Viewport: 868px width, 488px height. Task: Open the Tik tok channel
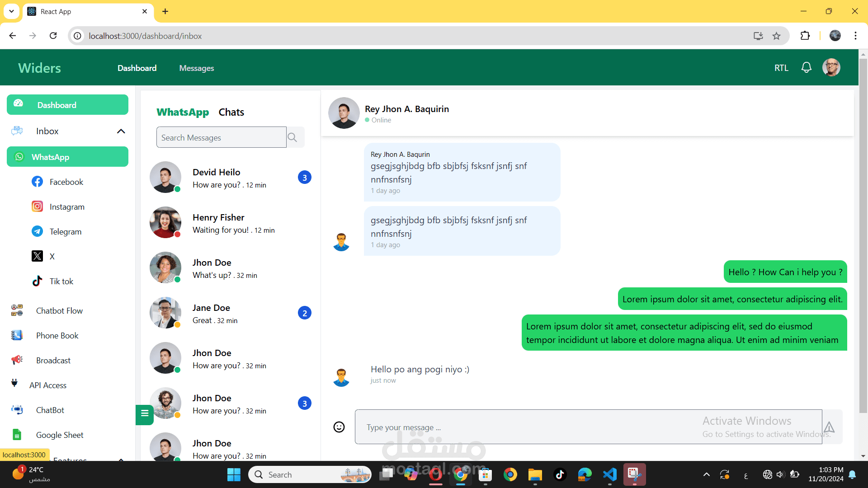(61, 281)
